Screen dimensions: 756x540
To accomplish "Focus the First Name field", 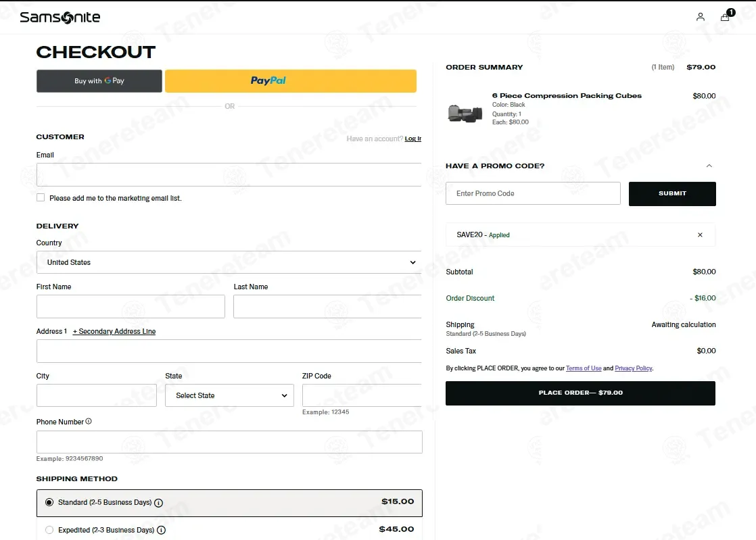I will click(131, 306).
